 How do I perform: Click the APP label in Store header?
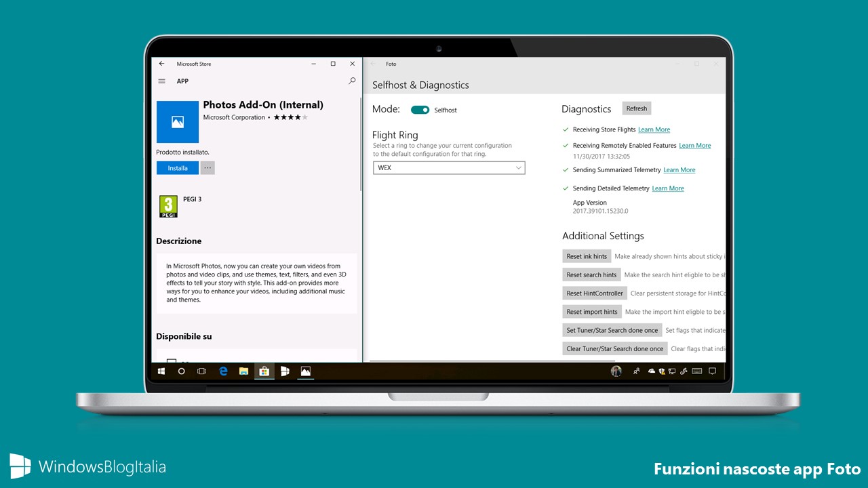182,81
